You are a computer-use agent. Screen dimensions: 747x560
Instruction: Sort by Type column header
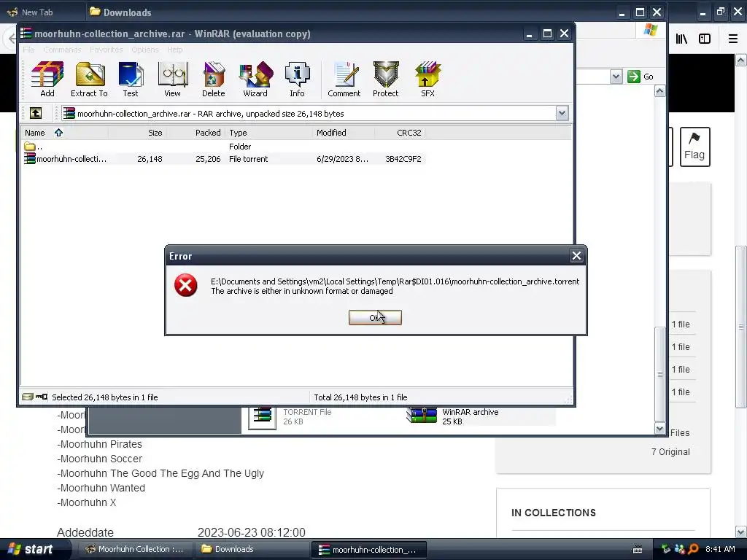[268, 133]
